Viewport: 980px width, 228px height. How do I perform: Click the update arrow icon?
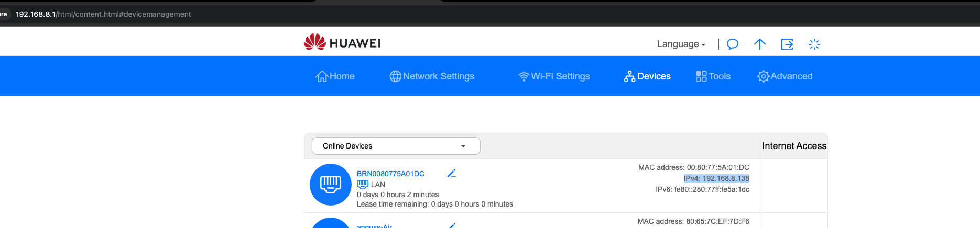click(x=759, y=44)
